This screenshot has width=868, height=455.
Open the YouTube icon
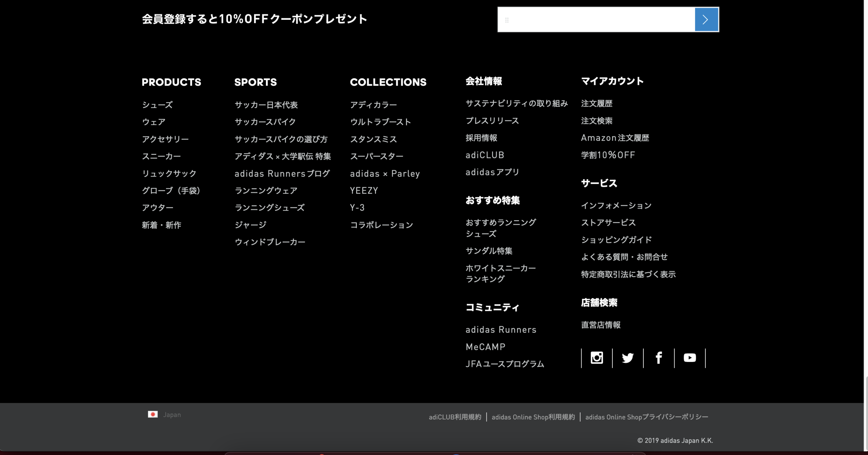[x=690, y=358]
